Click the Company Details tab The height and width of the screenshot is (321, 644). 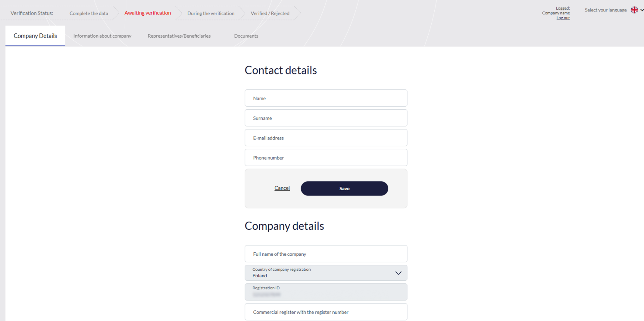(x=35, y=36)
